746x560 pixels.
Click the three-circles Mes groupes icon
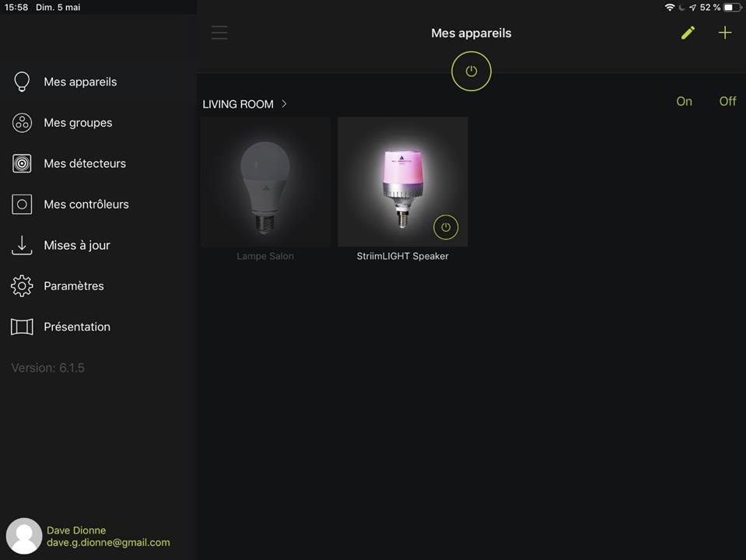pyautogui.click(x=22, y=123)
